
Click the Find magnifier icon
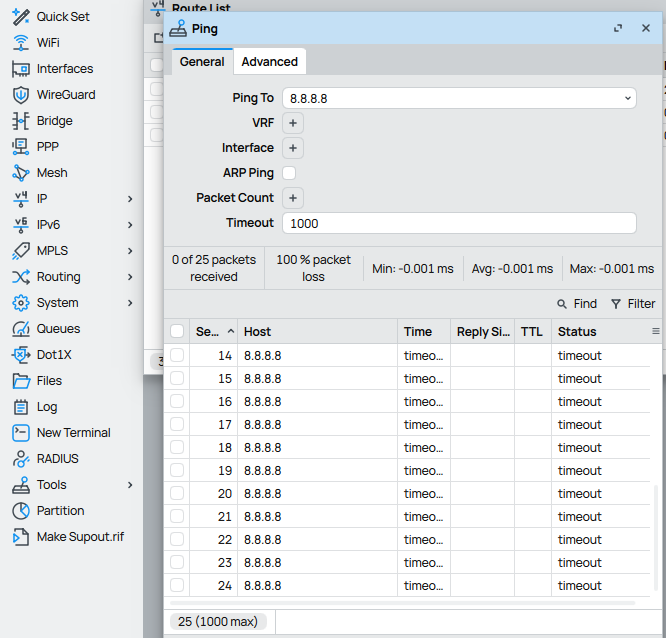point(562,304)
